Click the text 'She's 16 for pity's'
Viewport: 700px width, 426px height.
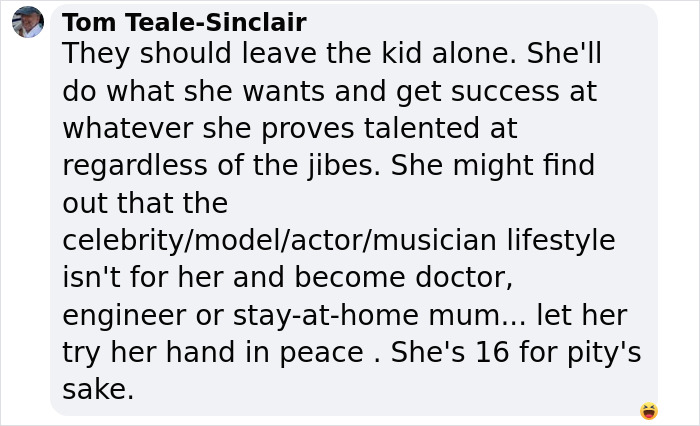(515, 352)
